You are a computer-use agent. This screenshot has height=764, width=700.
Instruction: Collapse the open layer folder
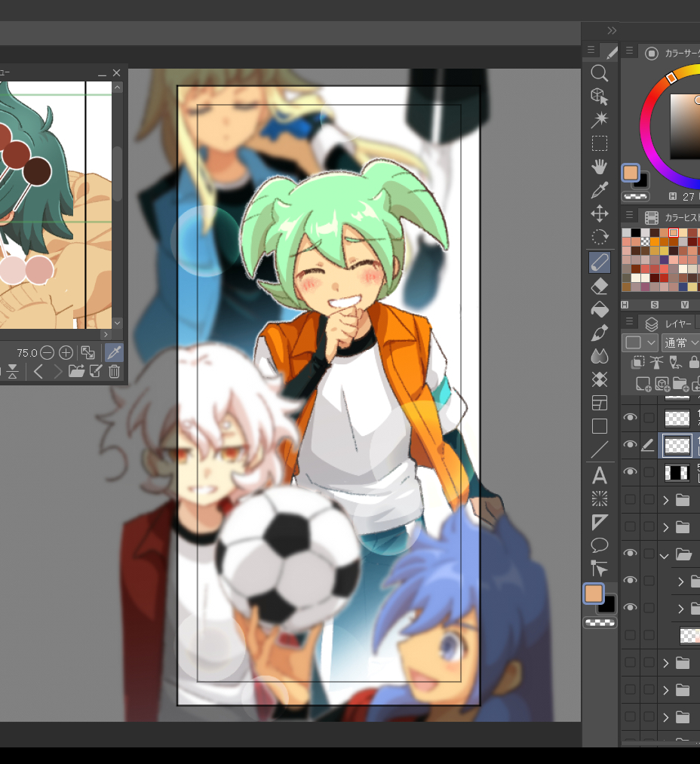pyautogui.click(x=664, y=555)
